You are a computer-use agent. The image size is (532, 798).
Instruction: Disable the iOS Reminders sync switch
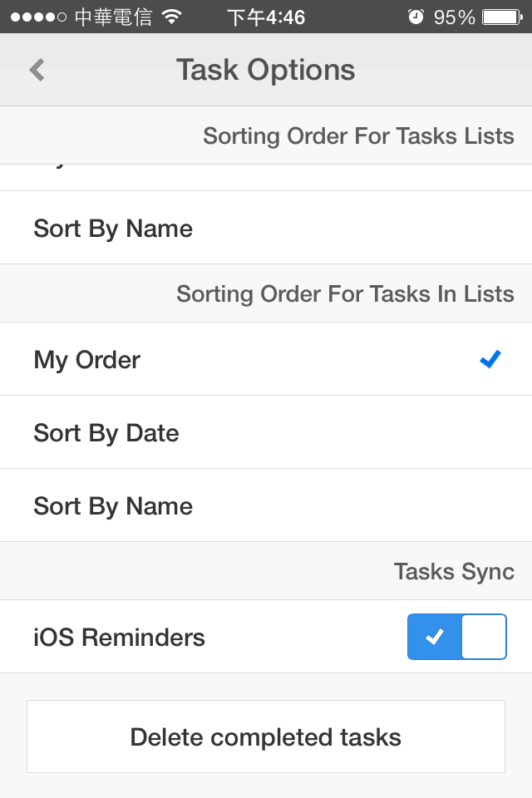point(456,637)
